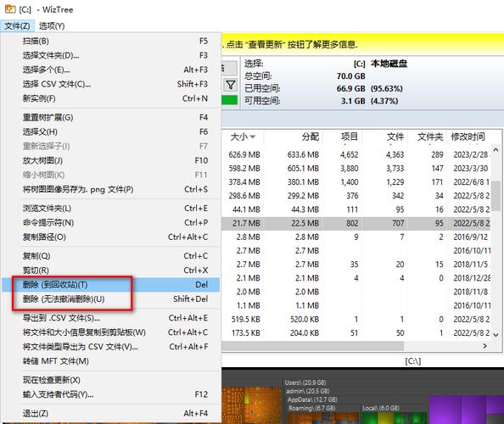The image size is (504, 424).
Task: Choose 重置树扩展(G) menu entry
Action: 111,118
